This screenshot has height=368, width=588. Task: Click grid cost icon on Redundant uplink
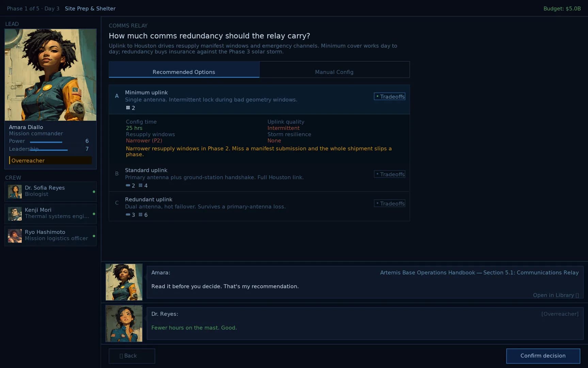tap(140, 215)
